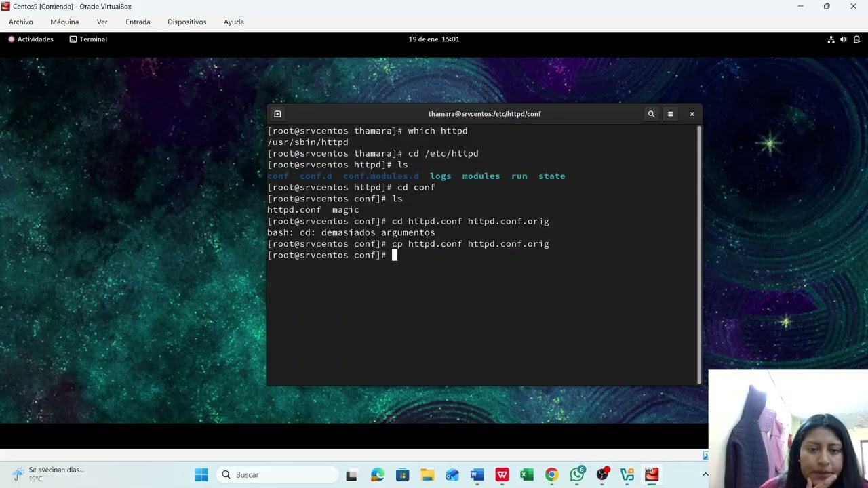Image resolution: width=868 pixels, height=488 pixels.
Task: Open a new tab in the terminal
Action: click(x=277, y=114)
